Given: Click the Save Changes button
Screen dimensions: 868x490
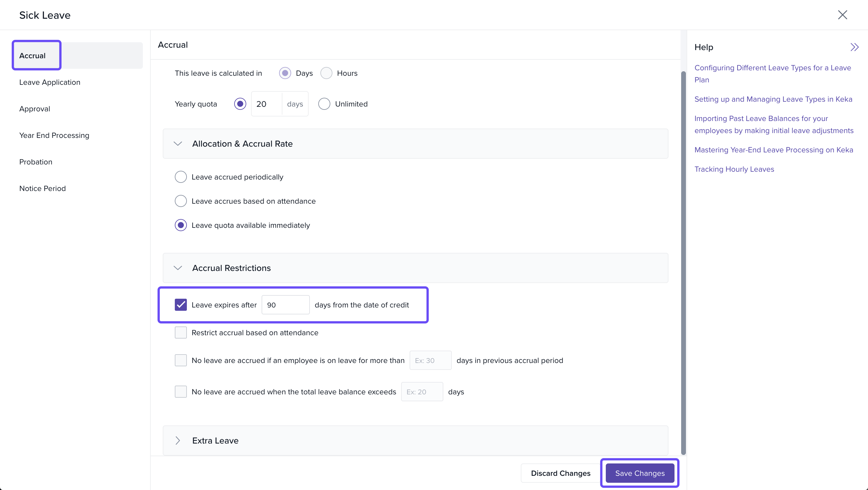Looking at the screenshot, I should click(x=640, y=473).
